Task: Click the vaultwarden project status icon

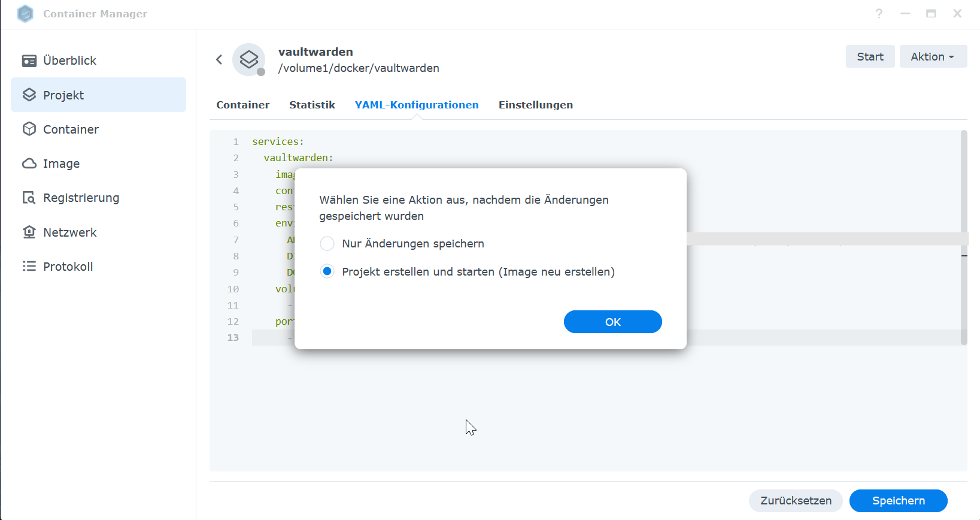Action: [249, 59]
